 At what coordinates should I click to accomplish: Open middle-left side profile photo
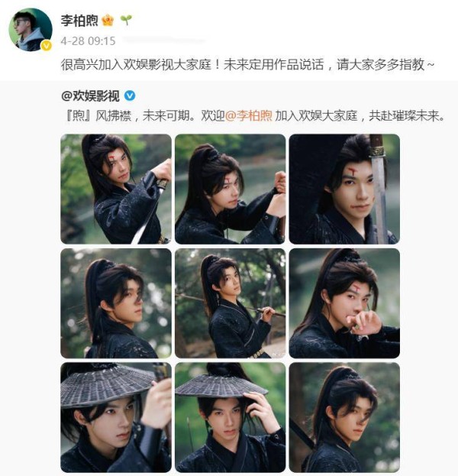pyautogui.click(x=116, y=303)
